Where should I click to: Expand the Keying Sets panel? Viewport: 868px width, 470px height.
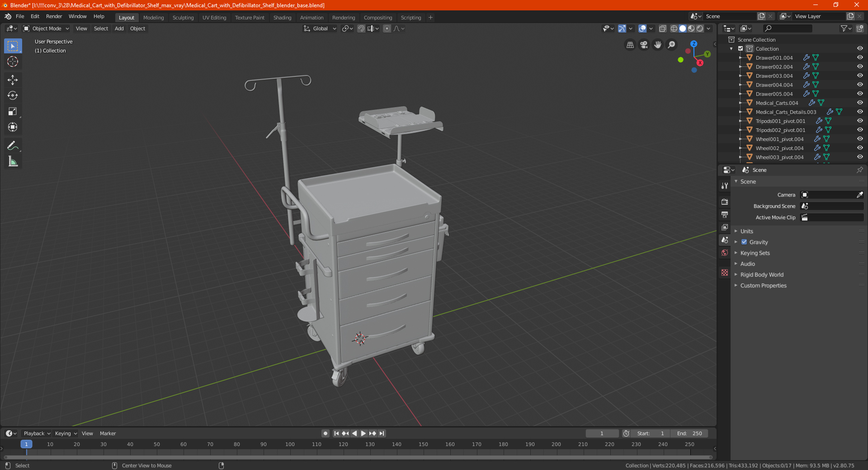click(x=755, y=253)
